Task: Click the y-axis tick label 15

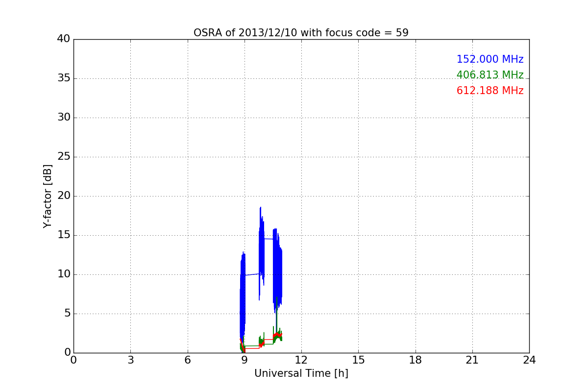Action: coord(63,235)
